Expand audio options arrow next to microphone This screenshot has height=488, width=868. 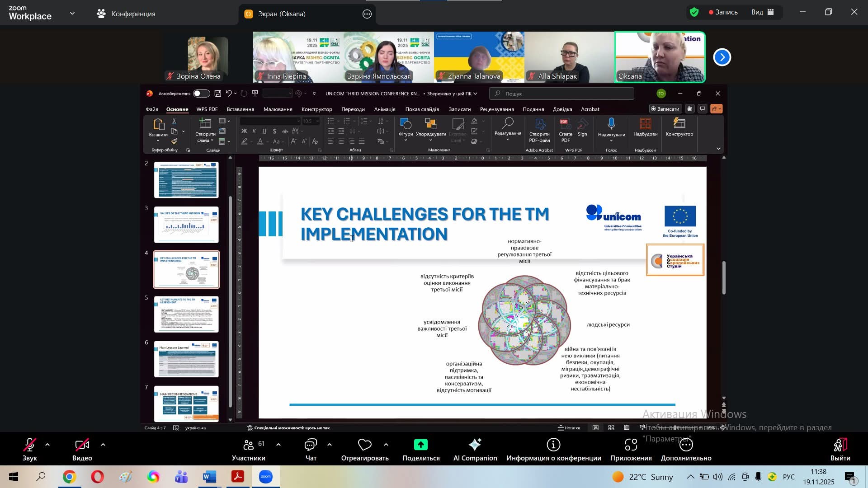(47, 445)
